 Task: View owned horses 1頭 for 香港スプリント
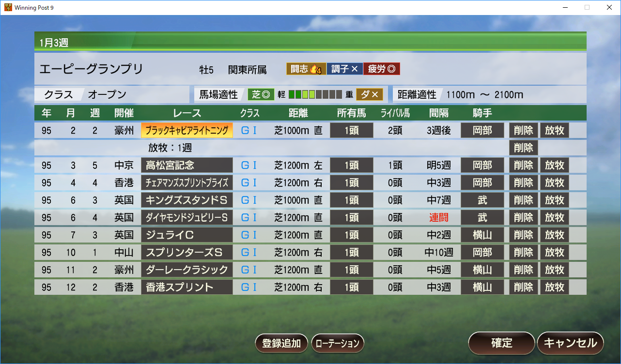point(352,287)
